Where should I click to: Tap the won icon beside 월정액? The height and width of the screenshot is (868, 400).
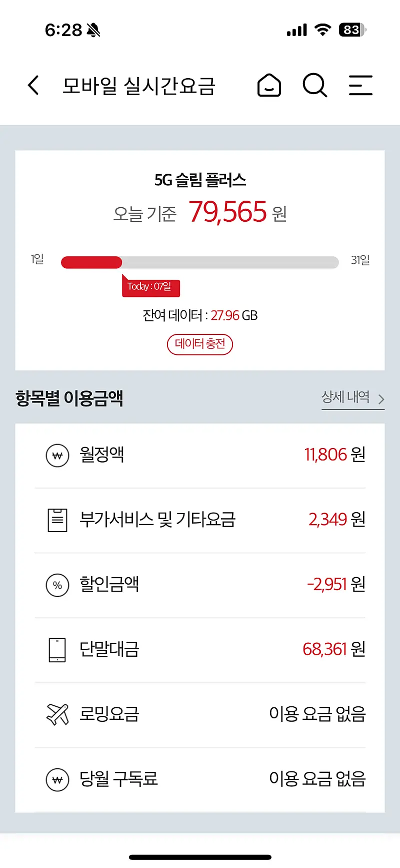click(57, 456)
